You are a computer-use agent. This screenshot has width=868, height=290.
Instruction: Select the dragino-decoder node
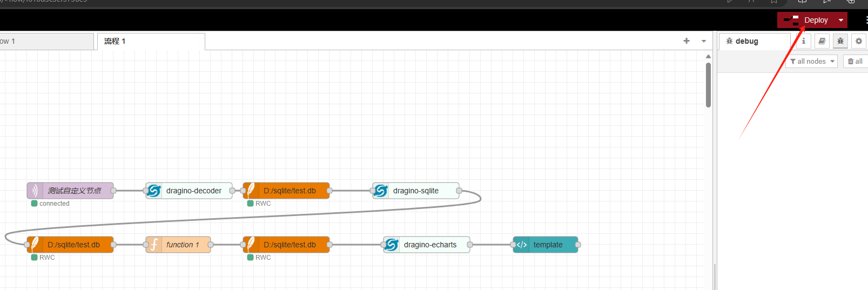point(189,191)
